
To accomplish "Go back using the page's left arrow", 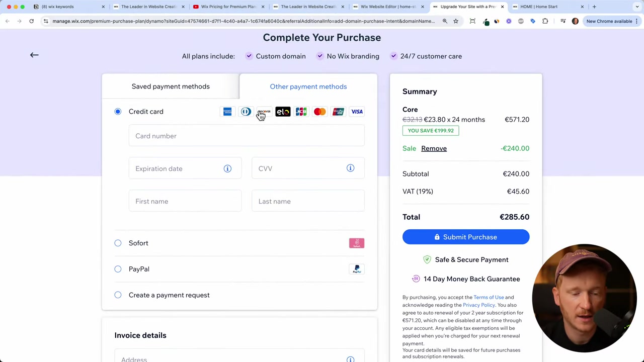I will (x=34, y=55).
